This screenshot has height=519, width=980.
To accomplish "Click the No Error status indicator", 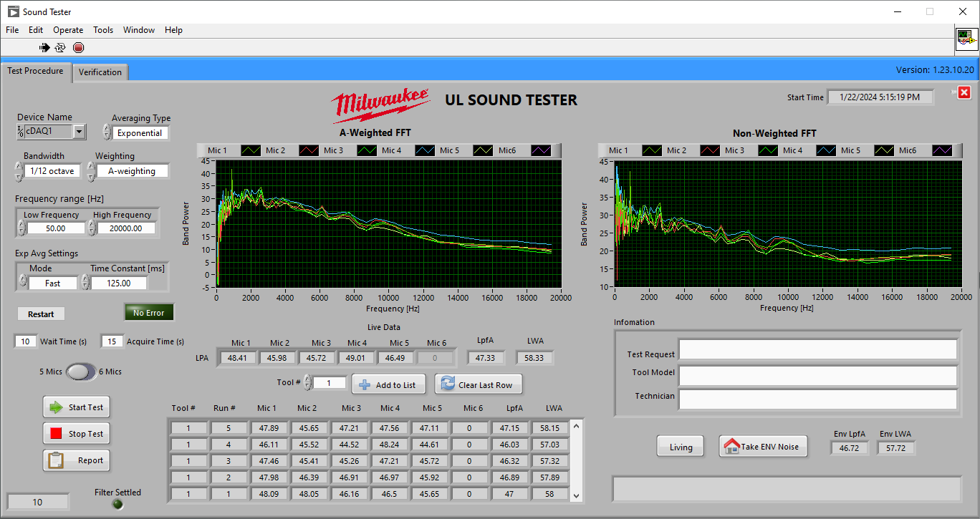I will (149, 313).
